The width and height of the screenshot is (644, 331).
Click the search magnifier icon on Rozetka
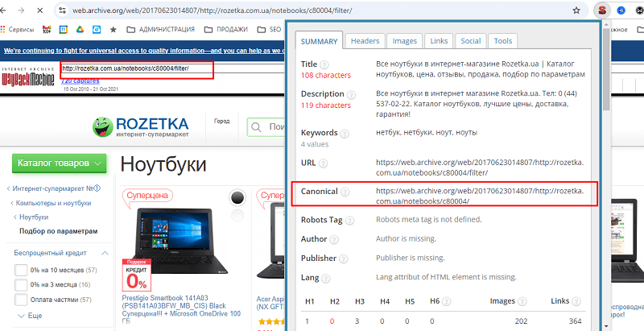click(257, 127)
